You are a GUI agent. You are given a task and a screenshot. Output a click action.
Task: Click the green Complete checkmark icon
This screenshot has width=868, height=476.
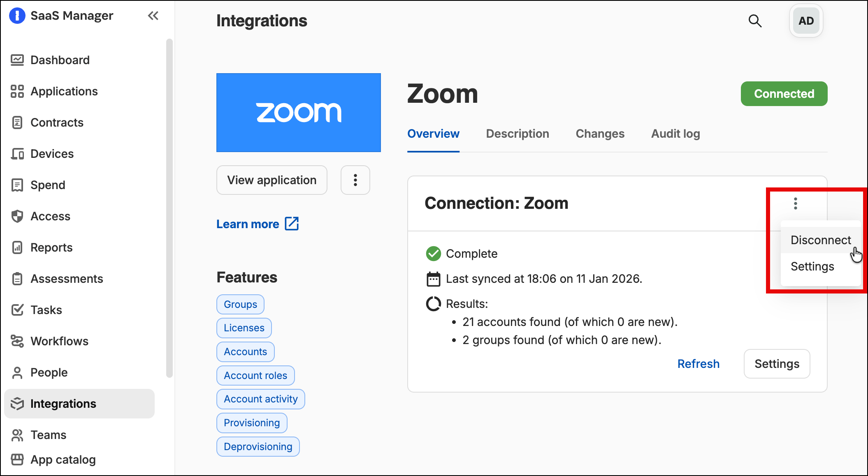click(434, 254)
